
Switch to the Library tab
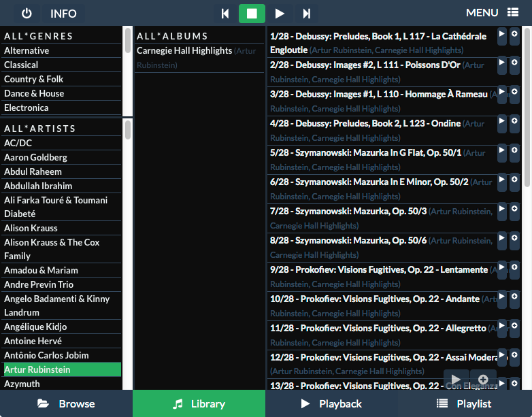[x=199, y=403]
